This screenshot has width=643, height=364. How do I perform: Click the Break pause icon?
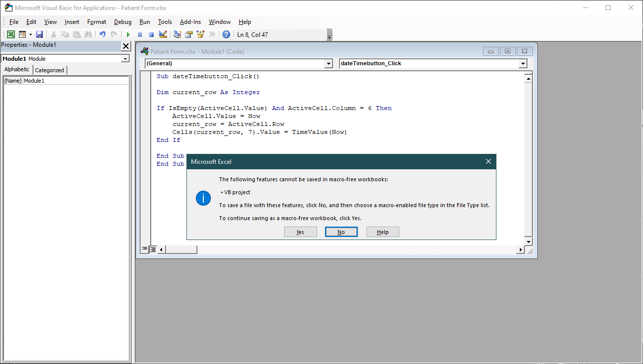[x=140, y=34]
